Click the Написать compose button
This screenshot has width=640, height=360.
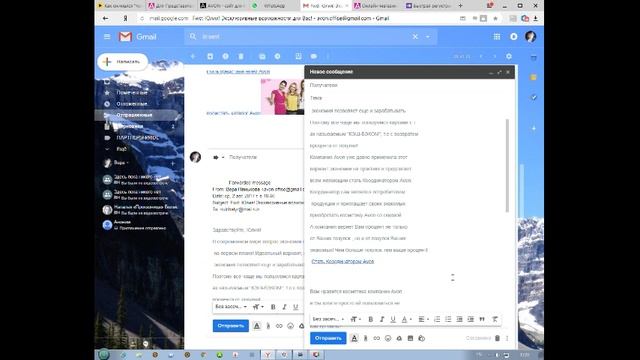click(122, 62)
